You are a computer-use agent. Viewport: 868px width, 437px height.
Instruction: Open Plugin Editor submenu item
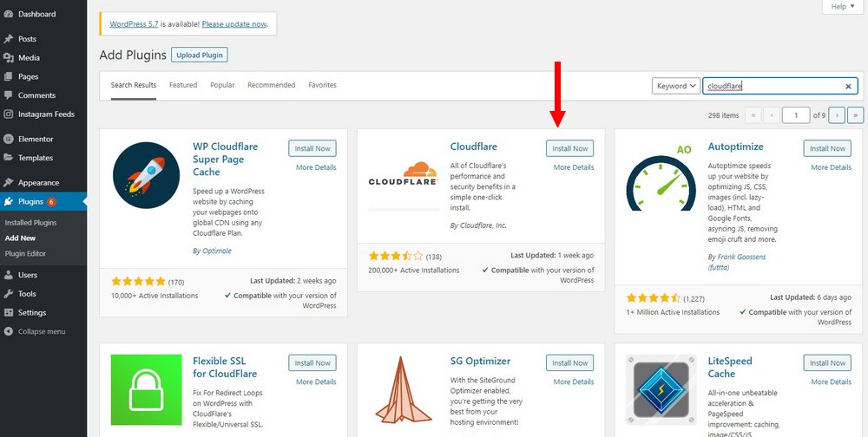[25, 253]
